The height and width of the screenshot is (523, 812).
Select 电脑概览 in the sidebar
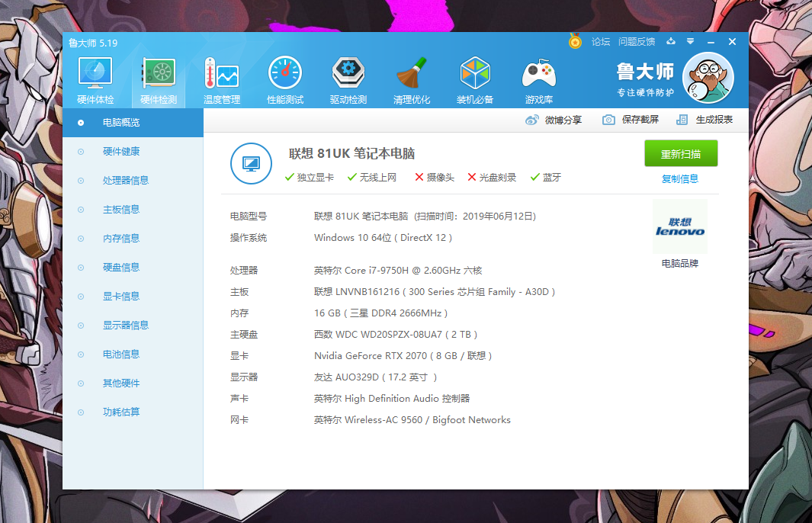click(x=133, y=123)
